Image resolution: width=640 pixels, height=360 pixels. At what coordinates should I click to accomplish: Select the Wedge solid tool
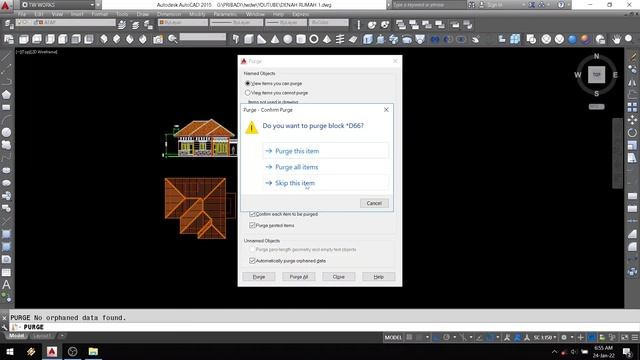click(262, 39)
